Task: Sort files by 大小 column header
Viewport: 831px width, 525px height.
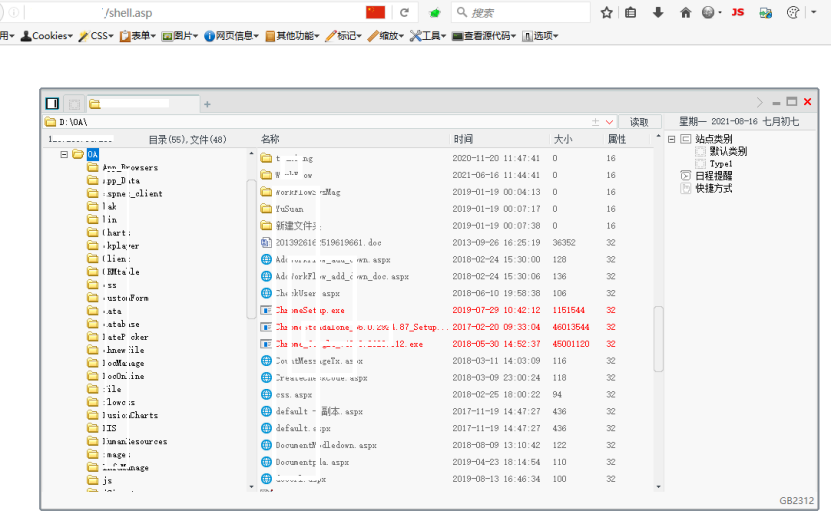Action: [x=563, y=139]
